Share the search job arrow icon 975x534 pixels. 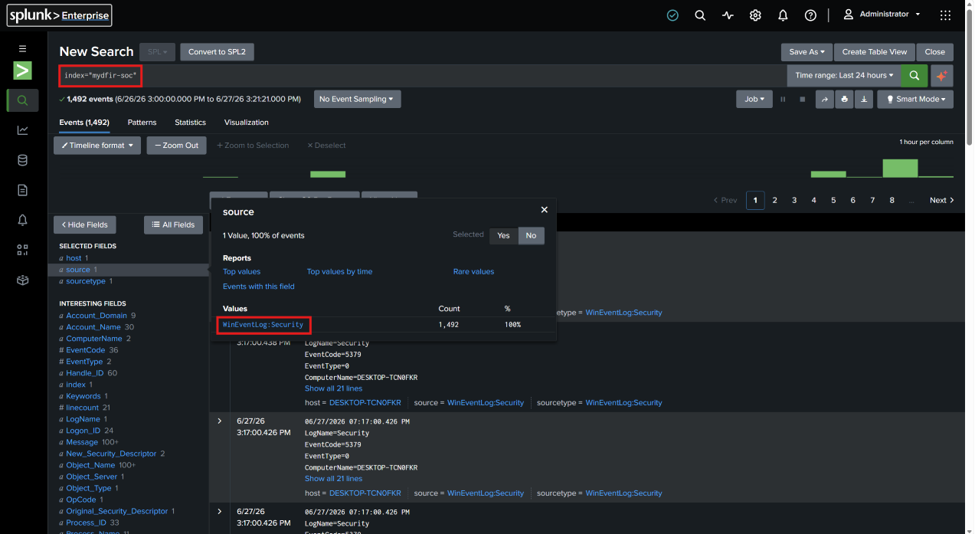(x=825, y=99)
